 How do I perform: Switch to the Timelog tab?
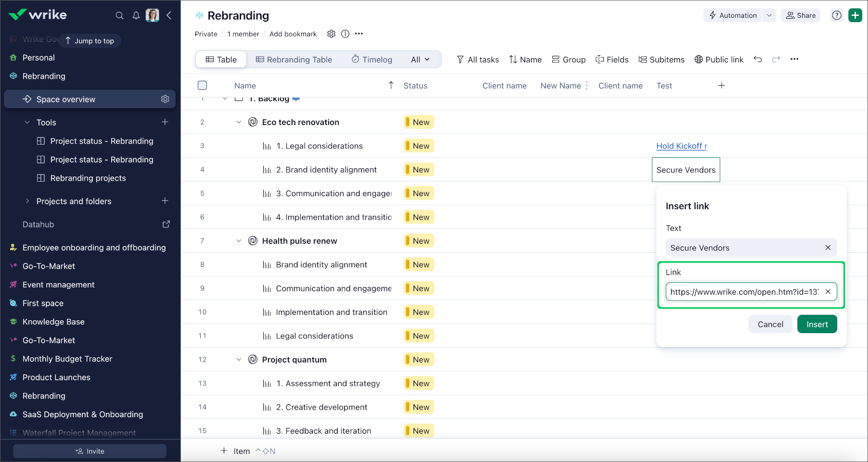371,60
